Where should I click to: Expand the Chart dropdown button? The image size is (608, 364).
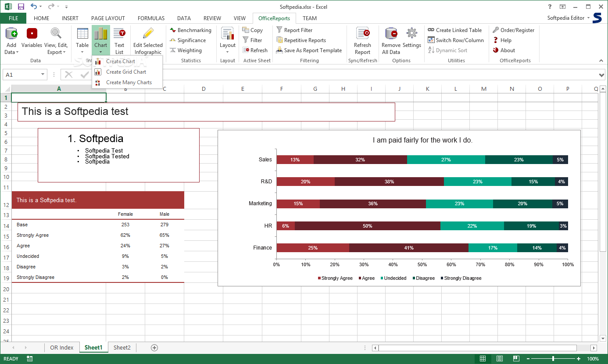point(100,52)
